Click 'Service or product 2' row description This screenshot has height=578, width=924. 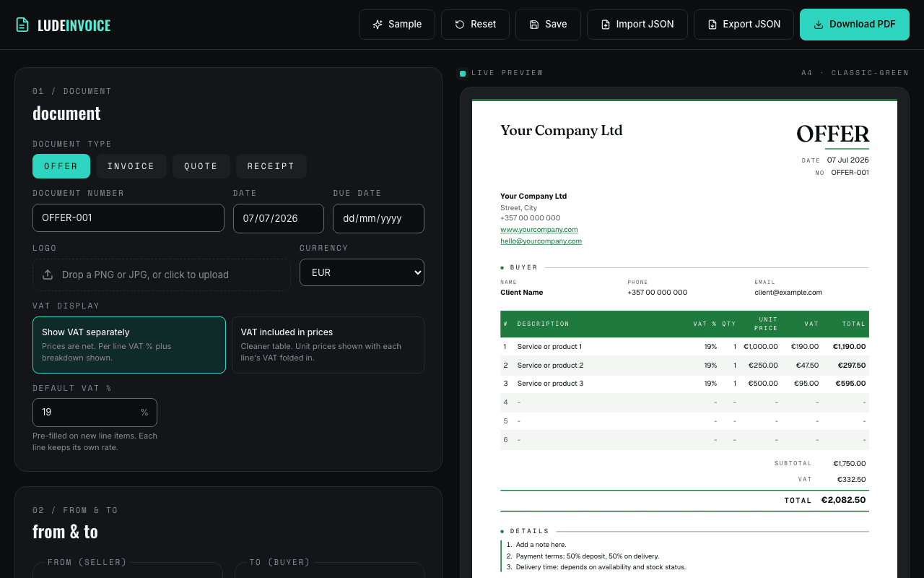[x=550, y=366]
